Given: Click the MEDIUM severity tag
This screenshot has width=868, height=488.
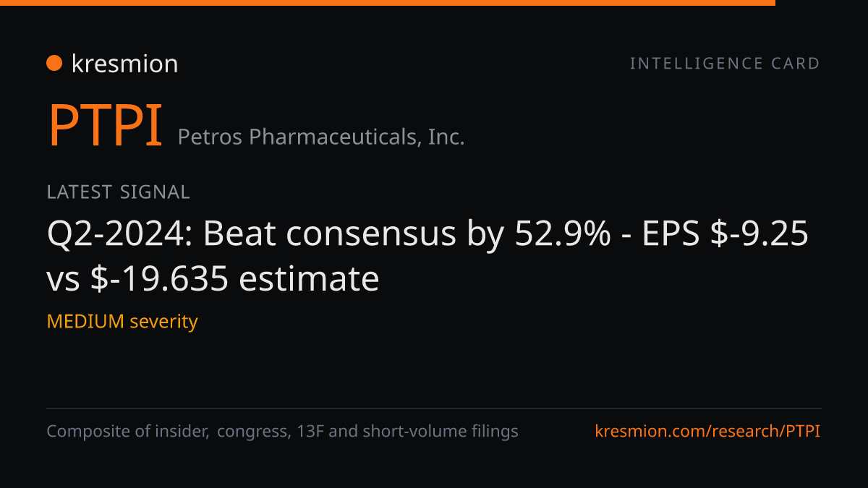Looking at the screenshot, I should 122,321.
